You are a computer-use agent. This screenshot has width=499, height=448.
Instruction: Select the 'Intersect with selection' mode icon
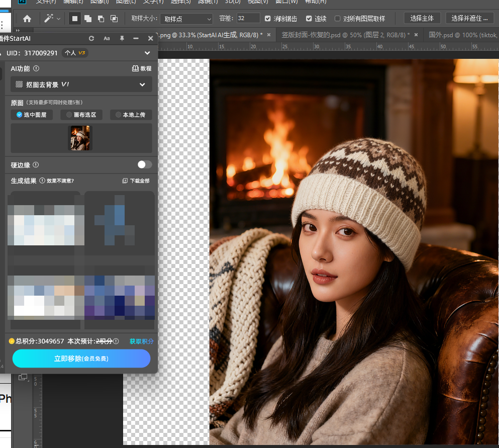tap(114, 19)
